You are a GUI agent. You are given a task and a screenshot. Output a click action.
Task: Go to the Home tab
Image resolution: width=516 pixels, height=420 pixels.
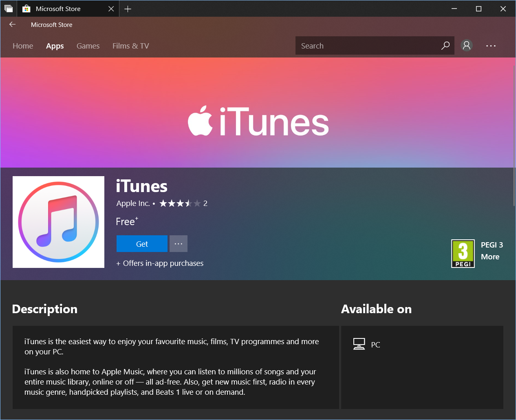click(23, 46)
